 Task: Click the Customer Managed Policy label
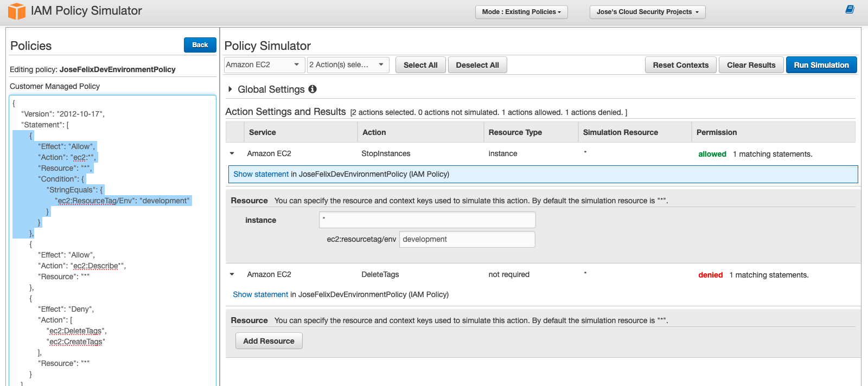55,86
